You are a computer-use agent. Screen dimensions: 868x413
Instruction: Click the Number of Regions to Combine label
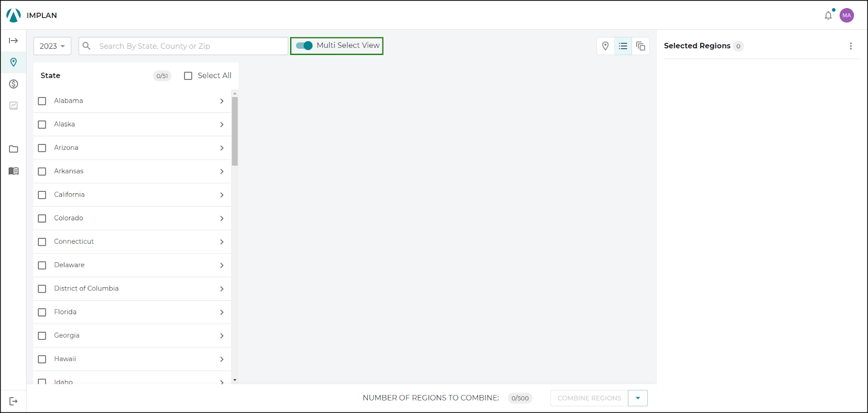(431, 398)
